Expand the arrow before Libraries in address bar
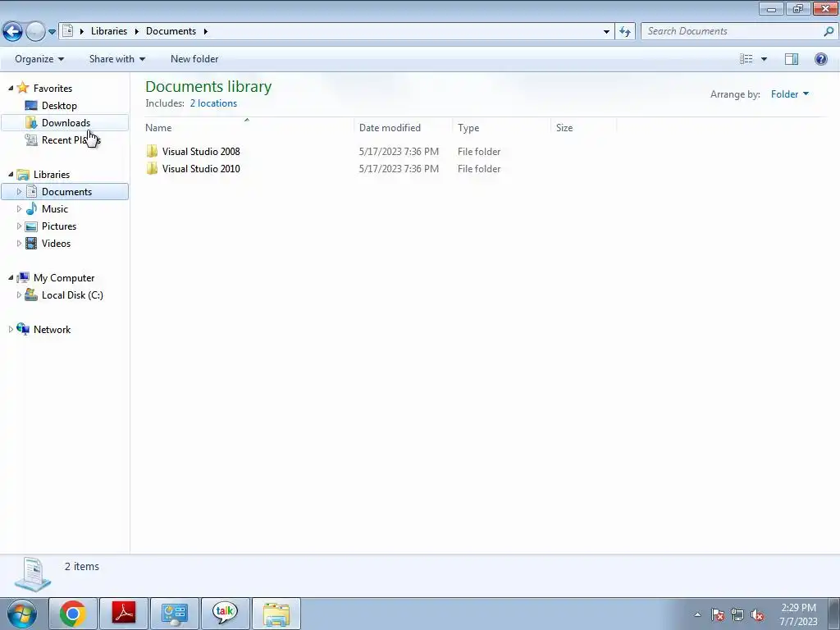 [x=81, y=32]
